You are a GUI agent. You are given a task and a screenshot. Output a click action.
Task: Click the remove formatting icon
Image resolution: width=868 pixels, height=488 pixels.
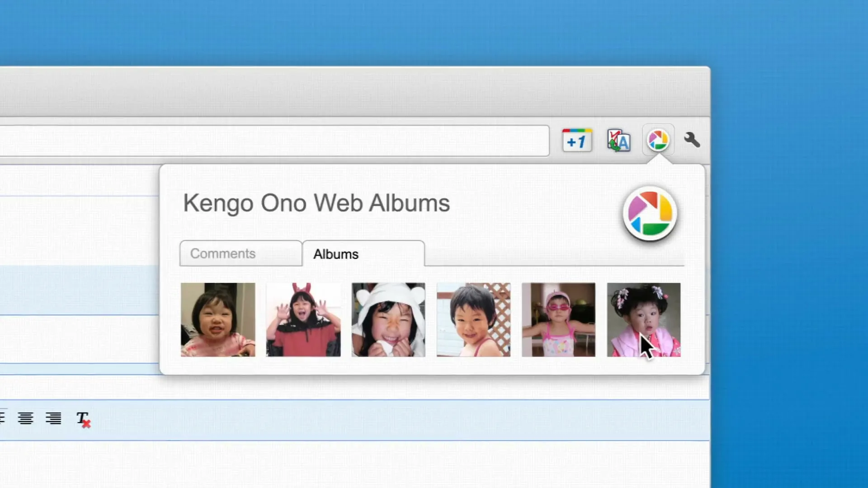(83, 419)
